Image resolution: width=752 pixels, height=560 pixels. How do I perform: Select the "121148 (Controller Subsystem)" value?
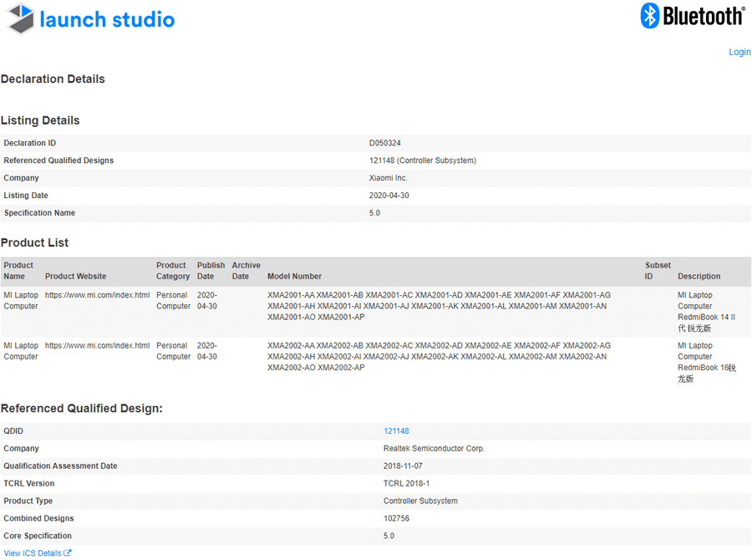click(423, 160)
